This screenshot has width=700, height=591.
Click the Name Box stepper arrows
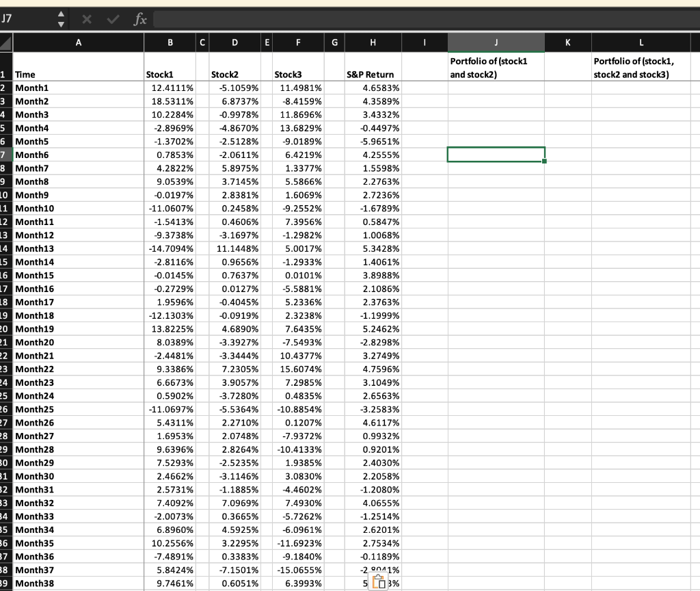61,19
